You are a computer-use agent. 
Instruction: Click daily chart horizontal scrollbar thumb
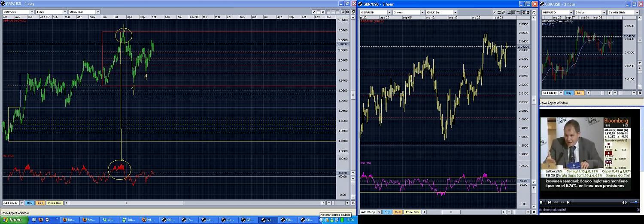pos(126,203)
